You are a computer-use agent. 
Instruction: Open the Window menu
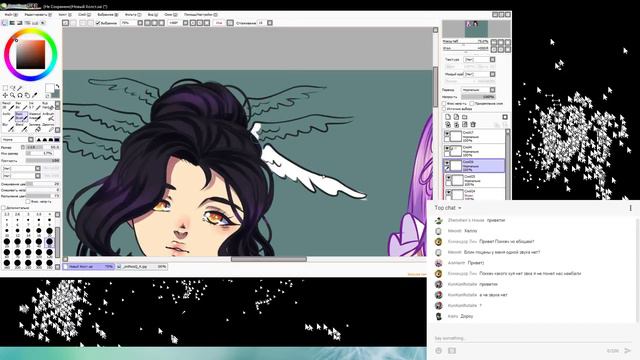pyautogui.click(x=171, y=15)
